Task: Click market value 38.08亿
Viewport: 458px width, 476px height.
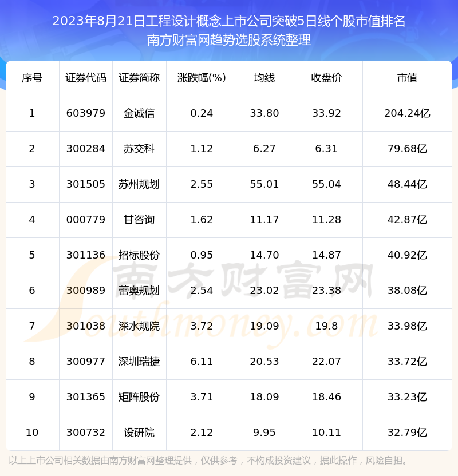Action: [407, 291]
